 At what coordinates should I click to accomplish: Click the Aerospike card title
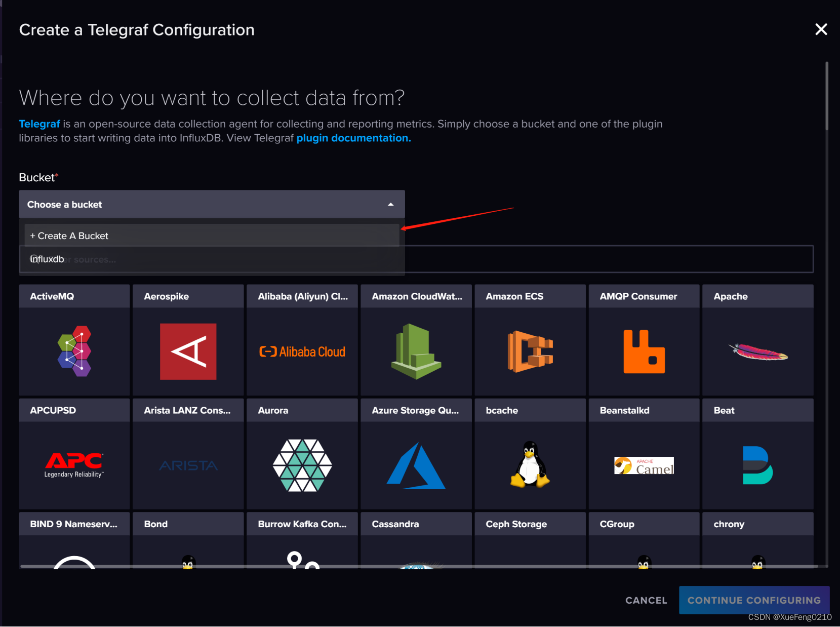(166, 296)
